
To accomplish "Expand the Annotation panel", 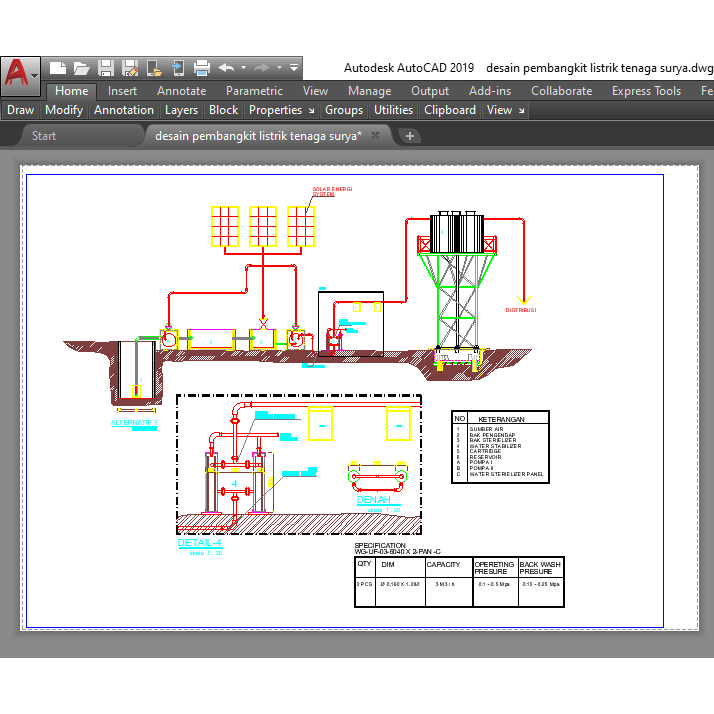I will 123,110.
